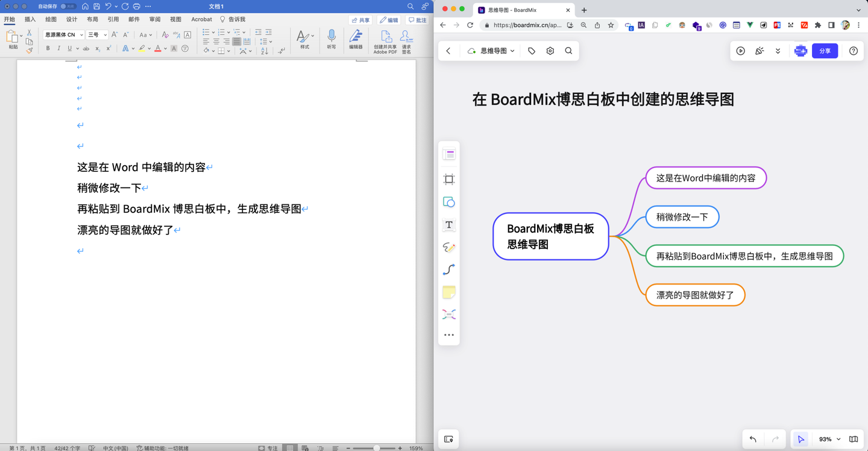This screenshot has width=868, height=451.
Task: Toggle italic formatting in Word
Action: point(58,48)
